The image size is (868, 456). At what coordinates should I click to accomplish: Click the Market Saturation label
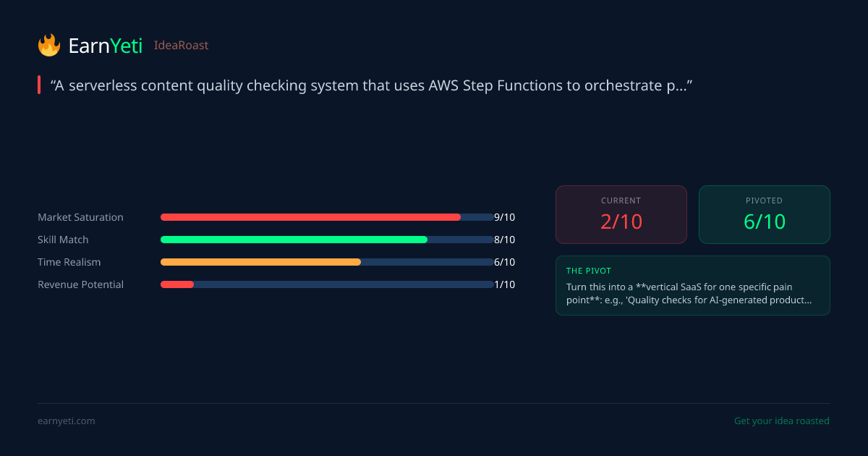[x=80, y=217]
